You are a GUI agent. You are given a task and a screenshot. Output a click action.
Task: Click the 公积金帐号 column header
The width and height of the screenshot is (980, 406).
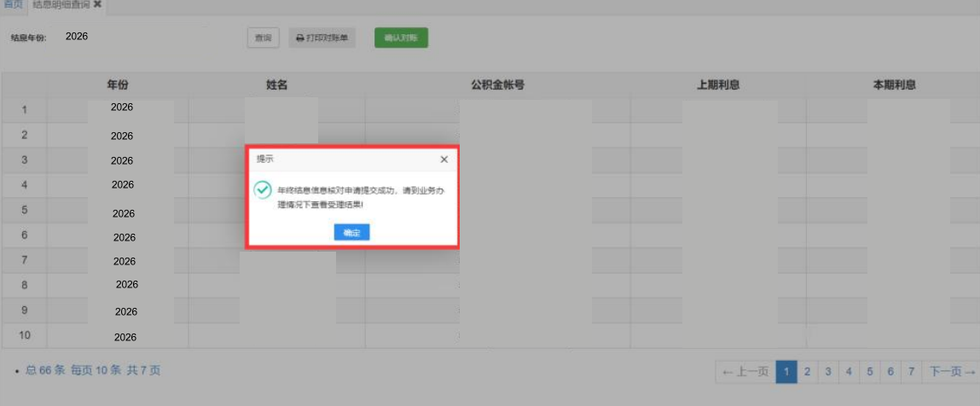coord(497,85)
